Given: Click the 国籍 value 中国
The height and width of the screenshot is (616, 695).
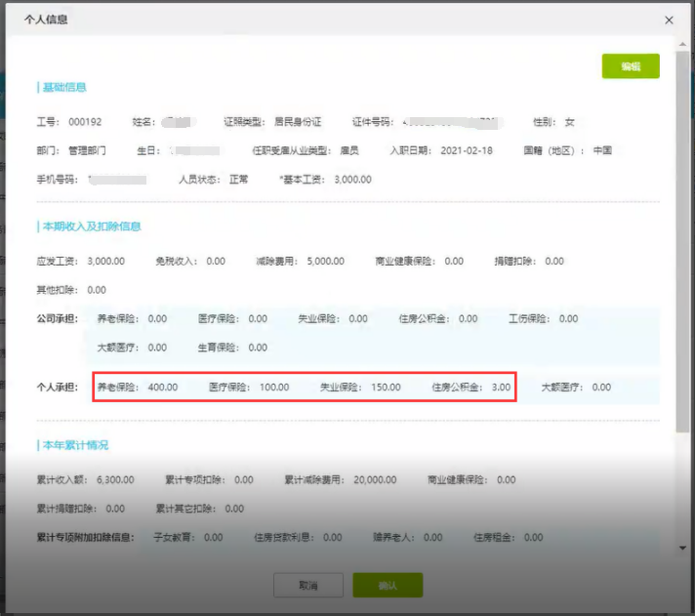Looking at the screenshot, I should [602, 151].
